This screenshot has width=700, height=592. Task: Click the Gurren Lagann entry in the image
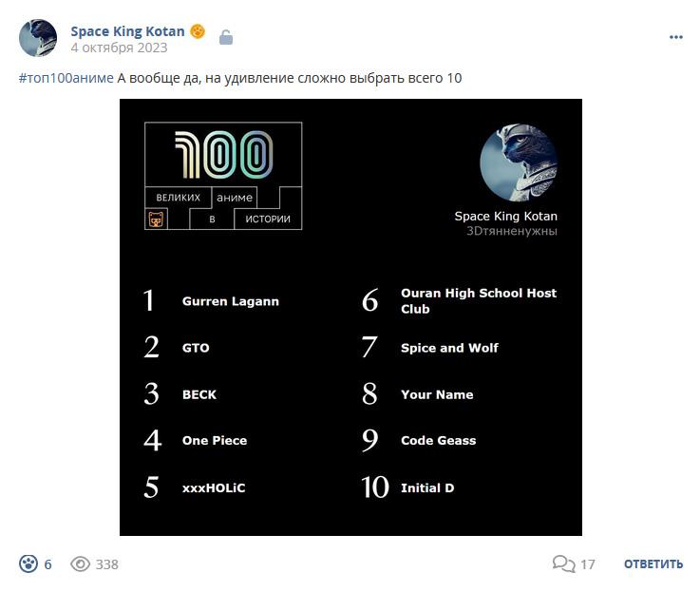[x=231, y=301]
